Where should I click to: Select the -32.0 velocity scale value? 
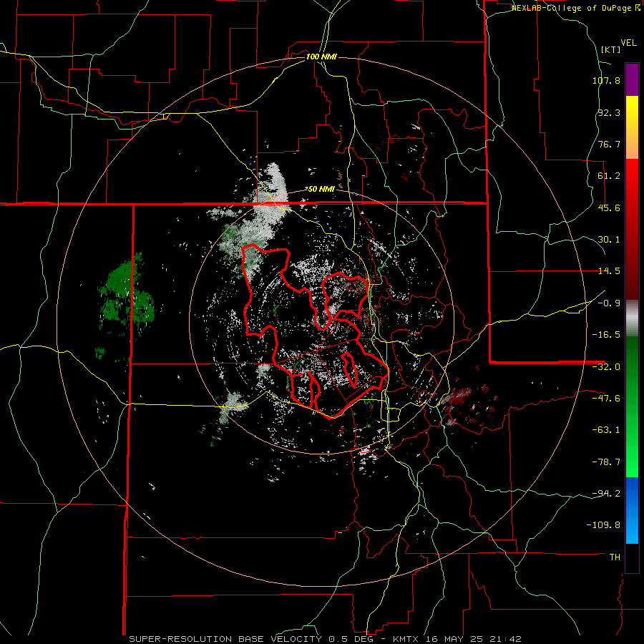pos(606,367)
